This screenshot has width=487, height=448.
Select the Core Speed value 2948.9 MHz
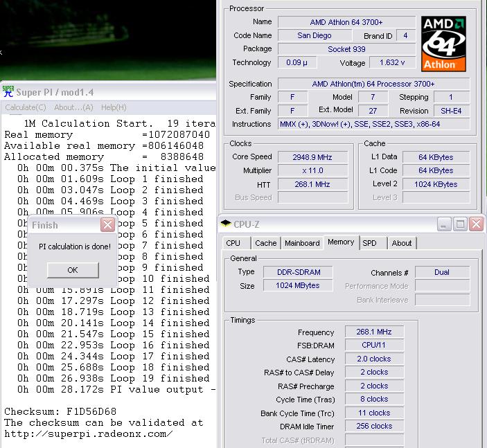[312, 157]
